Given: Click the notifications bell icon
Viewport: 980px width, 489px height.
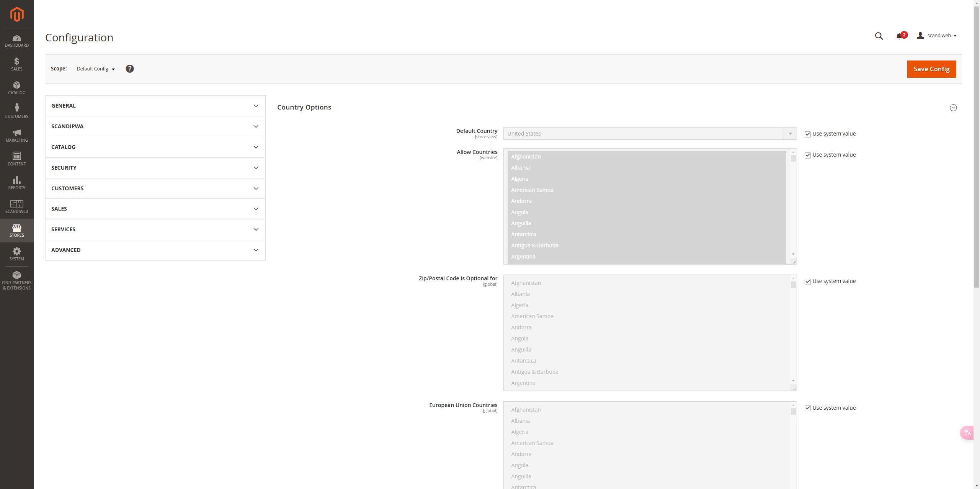Looking at the screenshot, I should pos(899,36).
